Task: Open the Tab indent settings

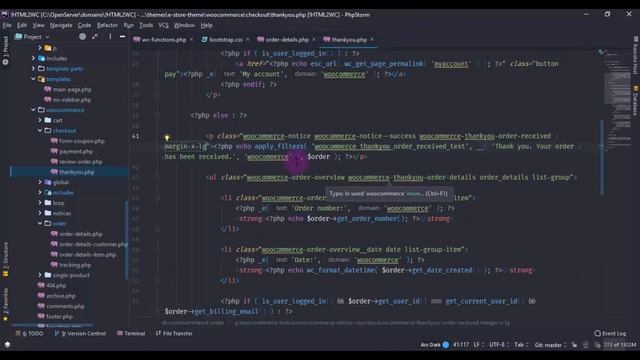Action: click(x=521, y=345)
